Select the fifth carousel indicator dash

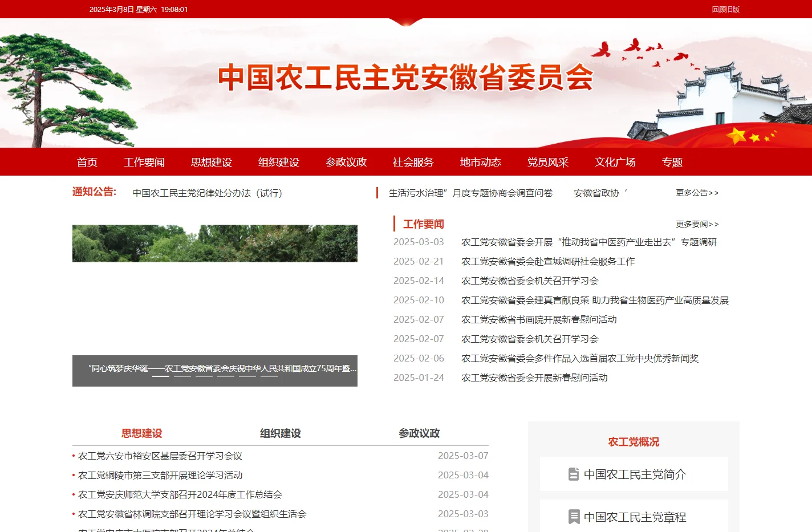pyautogui.click(x=247, y=376)
